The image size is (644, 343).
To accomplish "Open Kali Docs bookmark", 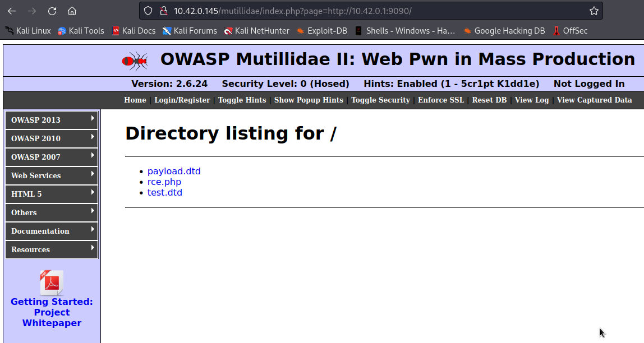I will 134,31.
